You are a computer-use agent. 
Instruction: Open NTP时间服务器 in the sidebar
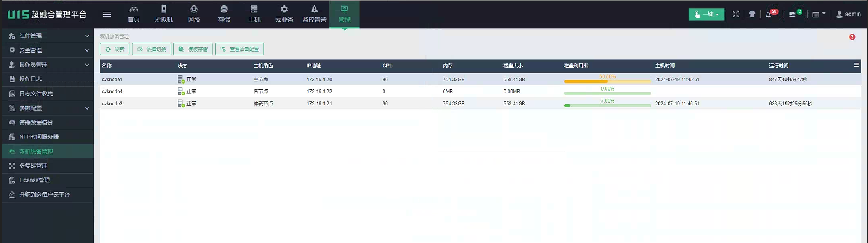tap(47, 137)
